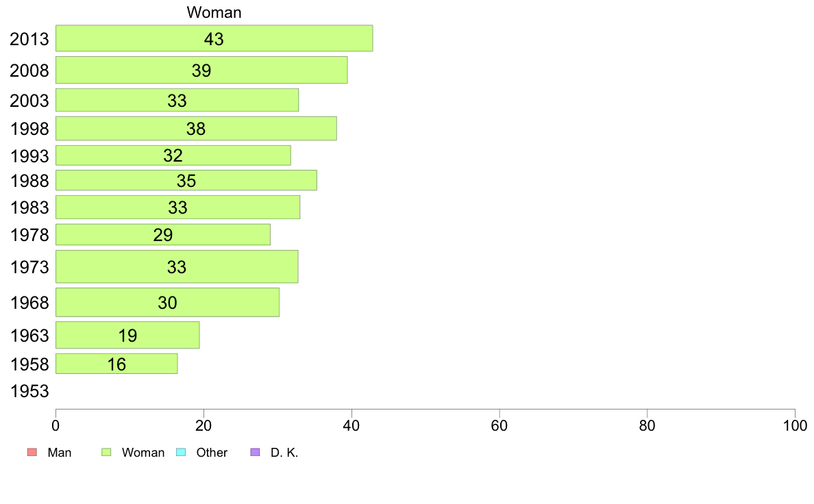This screenshot has width=814, height=504.
Task: Click the D. K. purple legend swatch
Action: [256, 452]
